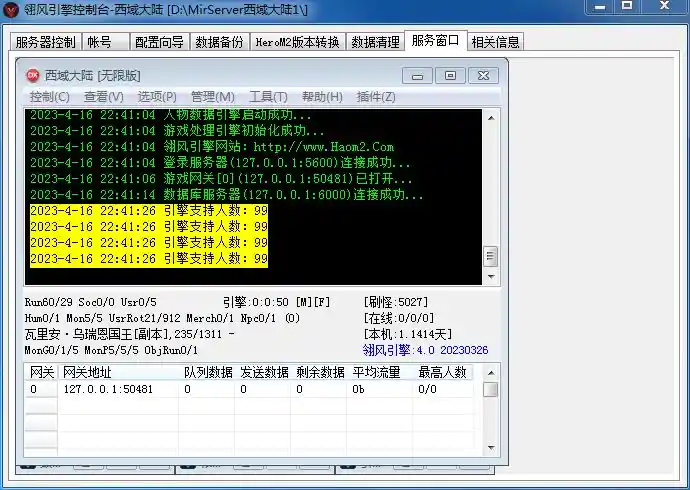Image resolution: width=690 pixels, height=490 pixels.
Task: Click log line 游戏处理引擎初始化成功
Action: pyautogui.click(x=177, y=131)
